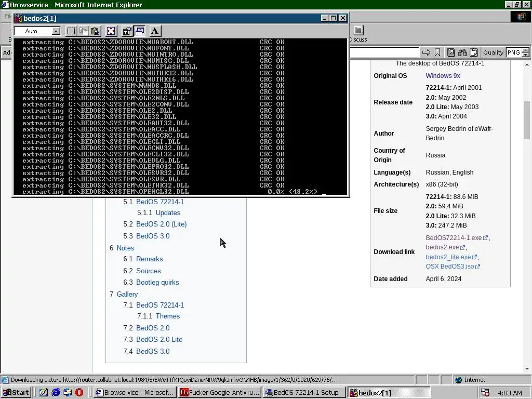
Task: Click the system tray scheduler icon
Action: [x=485, y=393]
